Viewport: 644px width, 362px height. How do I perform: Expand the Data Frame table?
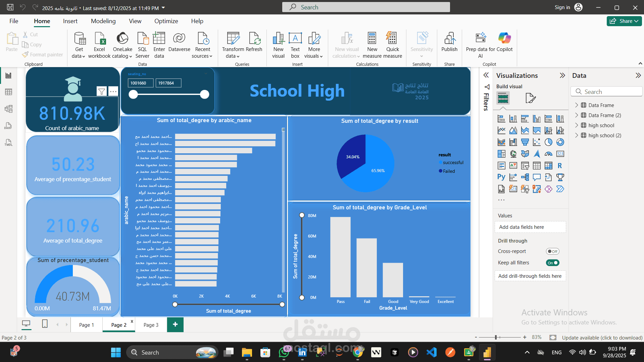pos(577,105)
